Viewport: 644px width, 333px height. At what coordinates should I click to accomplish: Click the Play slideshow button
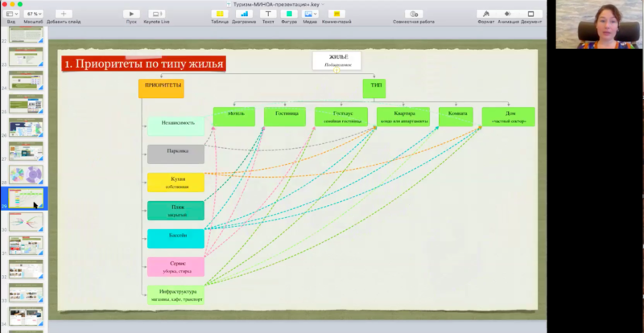coord(131,14)
